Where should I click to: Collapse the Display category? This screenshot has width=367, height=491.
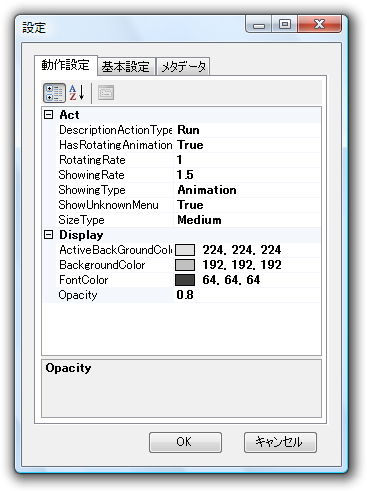(49, 235)
